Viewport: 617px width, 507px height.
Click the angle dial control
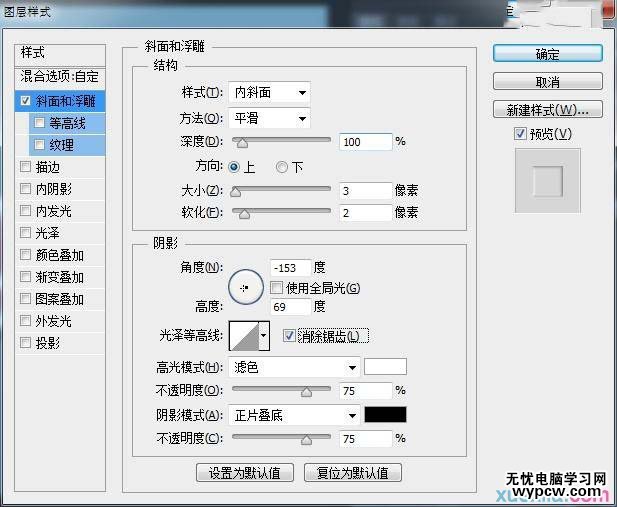point(246,287)
